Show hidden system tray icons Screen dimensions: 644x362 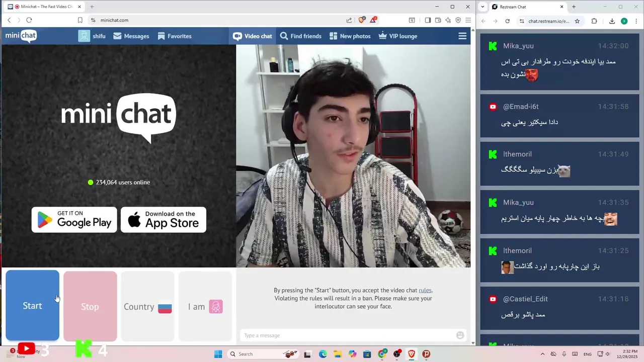542,354
